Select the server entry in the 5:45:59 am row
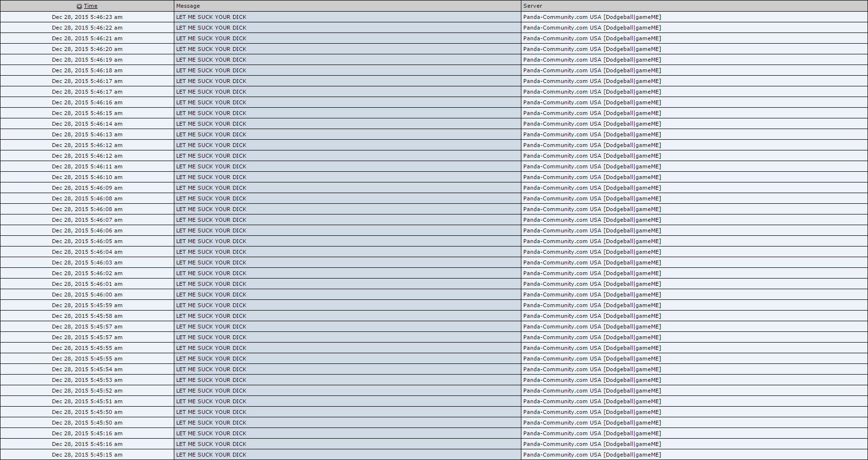The image size is (868, 460). pyautogui.click(x=592, y=305)
